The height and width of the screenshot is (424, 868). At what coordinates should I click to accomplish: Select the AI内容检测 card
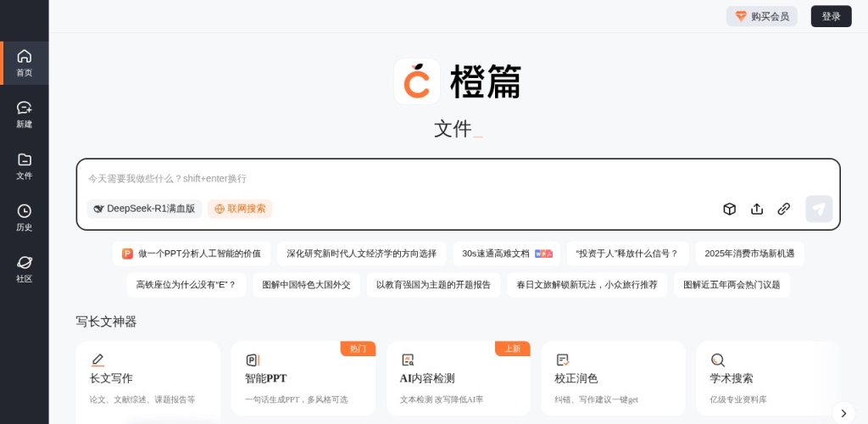[x=458, y=378]
